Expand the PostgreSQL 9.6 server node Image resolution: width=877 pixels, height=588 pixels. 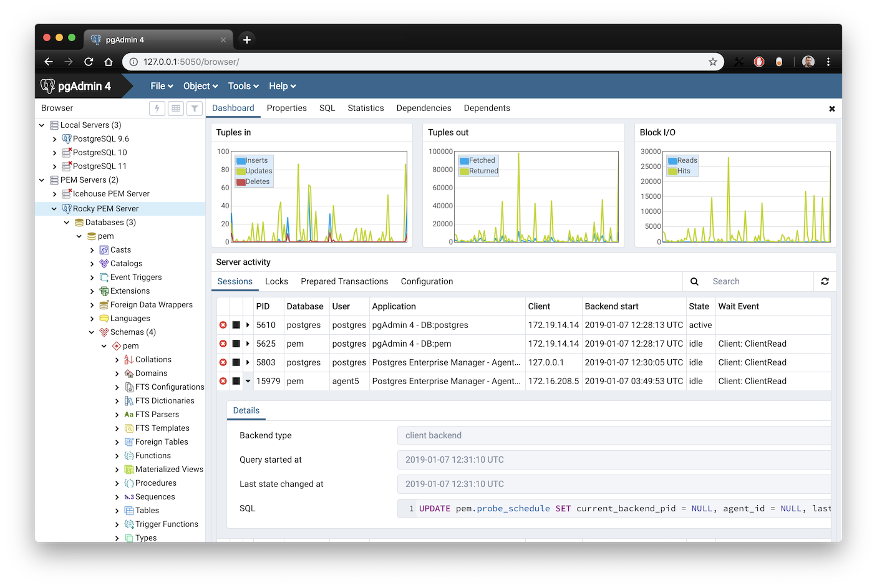55,139
